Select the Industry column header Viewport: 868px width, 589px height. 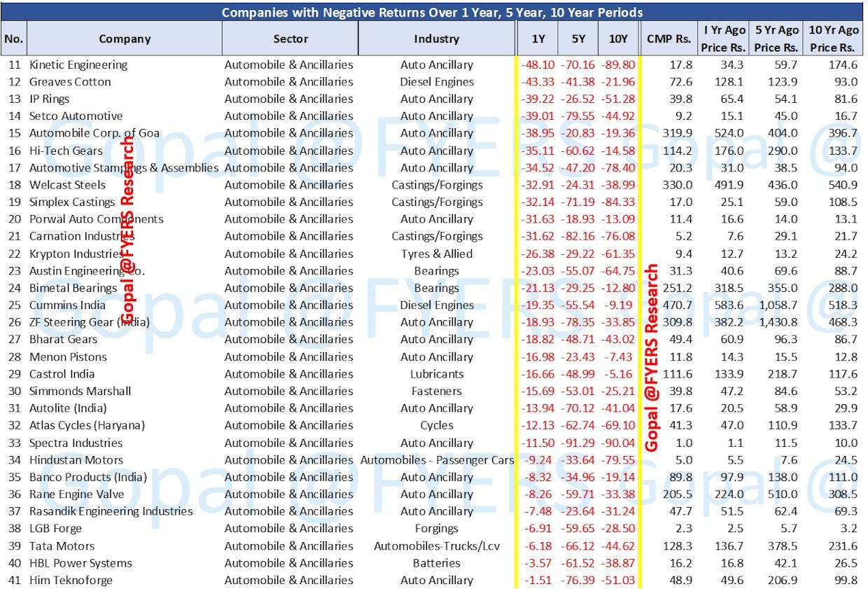[436, 39]
